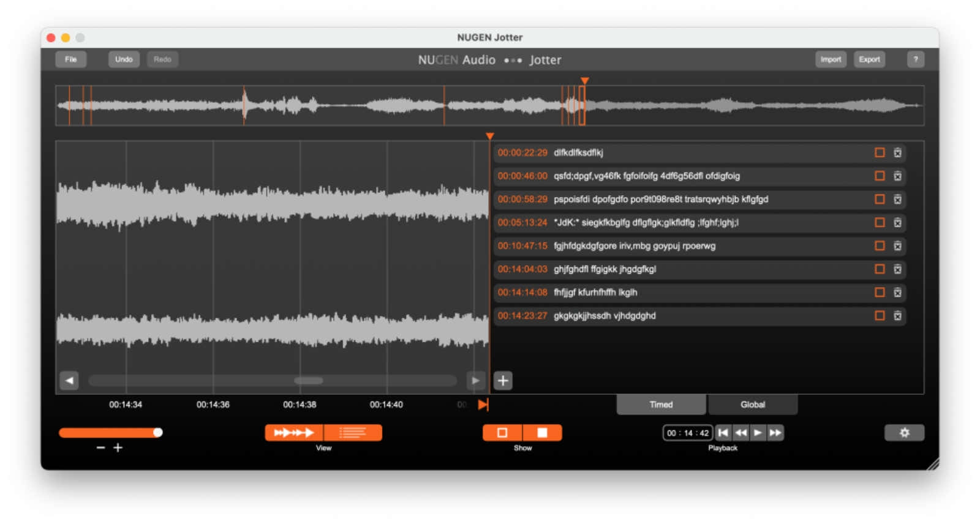
Task: Select the waveform arrows View mode
Action: pos(294,433)
